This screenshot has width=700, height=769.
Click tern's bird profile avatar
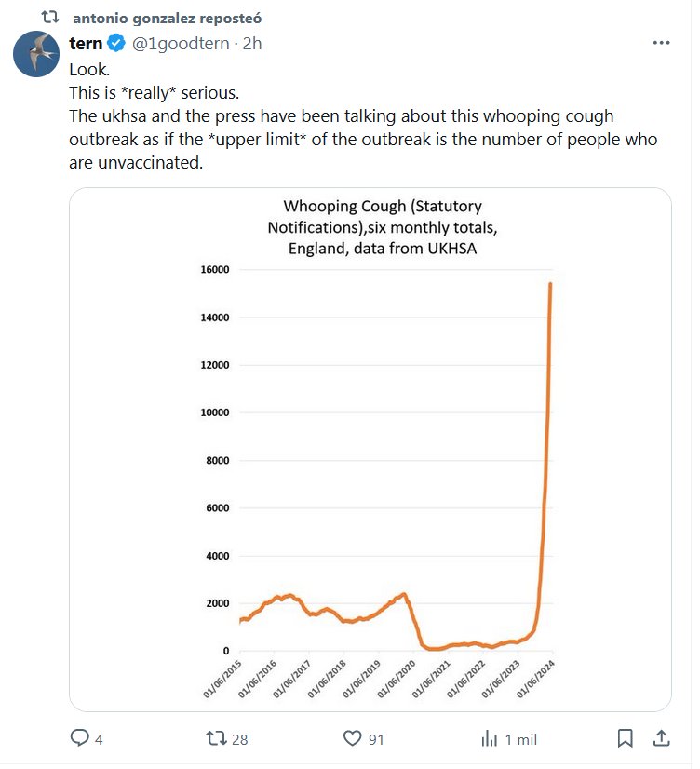coord(36,54)
